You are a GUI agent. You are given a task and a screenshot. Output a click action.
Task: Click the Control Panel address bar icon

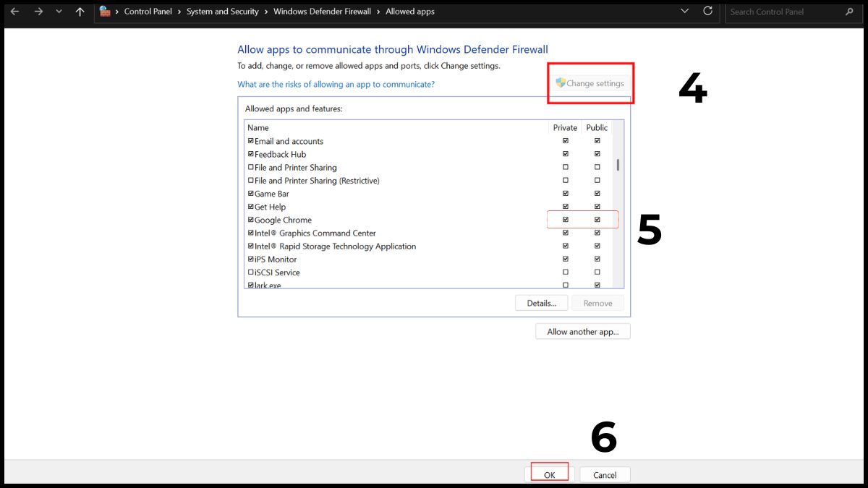(x=106, y=11)
